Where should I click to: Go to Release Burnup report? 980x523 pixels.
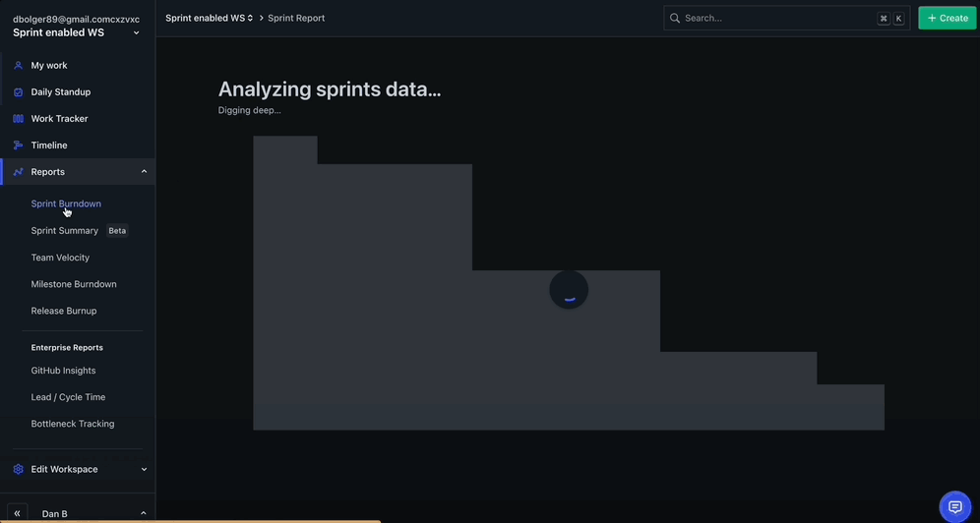pyautogui.click(x=64, y=311)
